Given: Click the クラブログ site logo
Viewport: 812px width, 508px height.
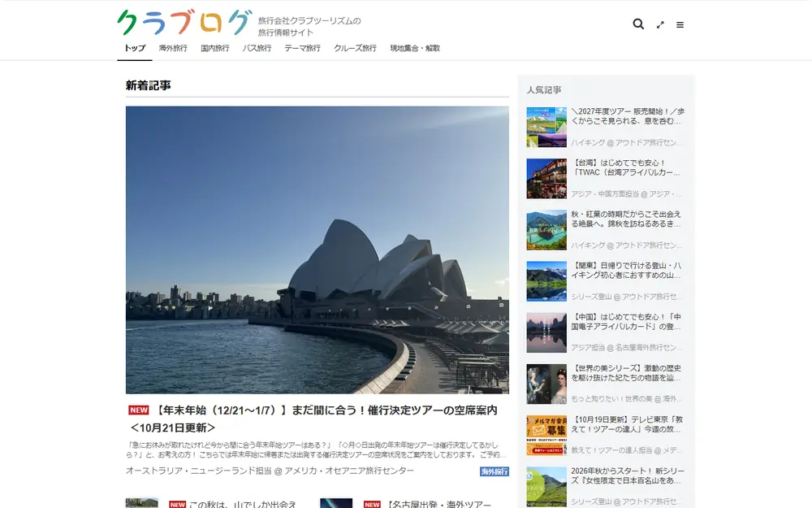Looking at the screenshot, I should pos(184,22).
